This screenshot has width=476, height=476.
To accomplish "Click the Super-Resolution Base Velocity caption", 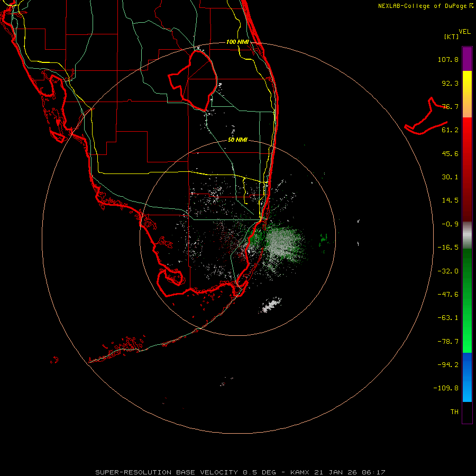I will (240, 472).
